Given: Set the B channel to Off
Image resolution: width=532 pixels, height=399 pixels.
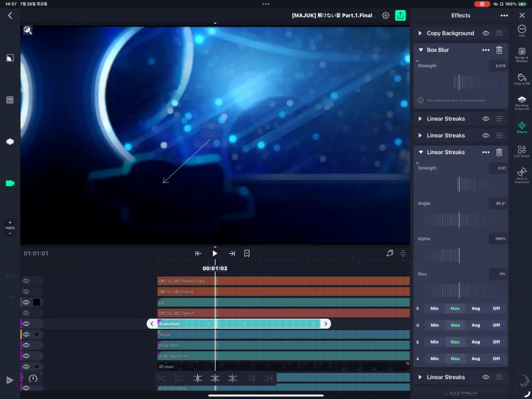Looking at the screenshot, I should (x=497, y=342).
